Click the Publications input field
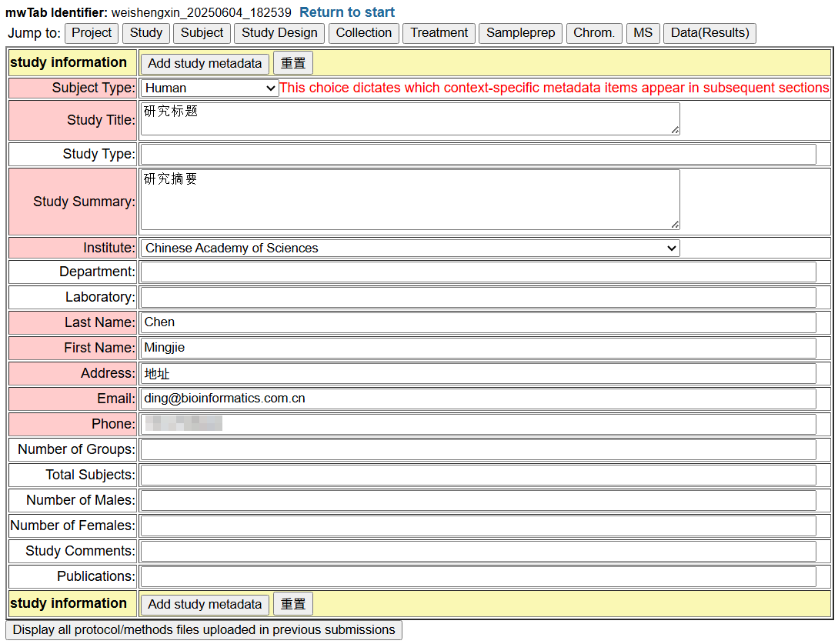Screen dimensions: 838x644 click(477, 576)
